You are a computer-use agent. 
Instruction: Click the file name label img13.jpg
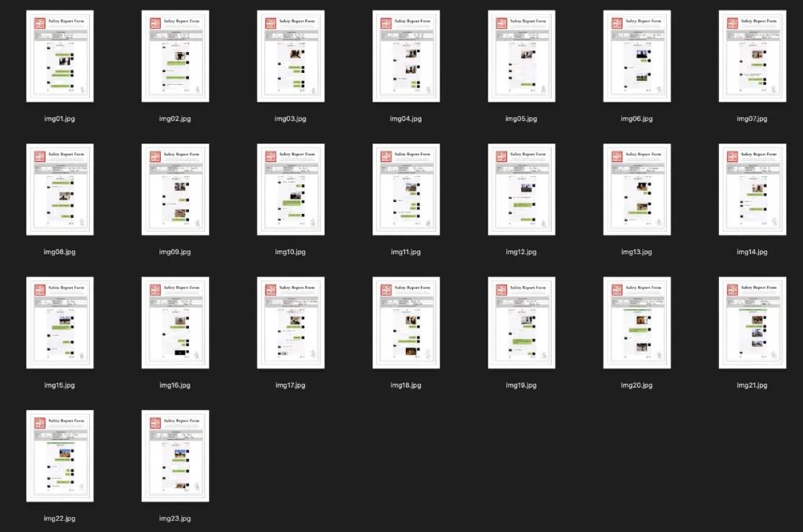tap(636, 252)
